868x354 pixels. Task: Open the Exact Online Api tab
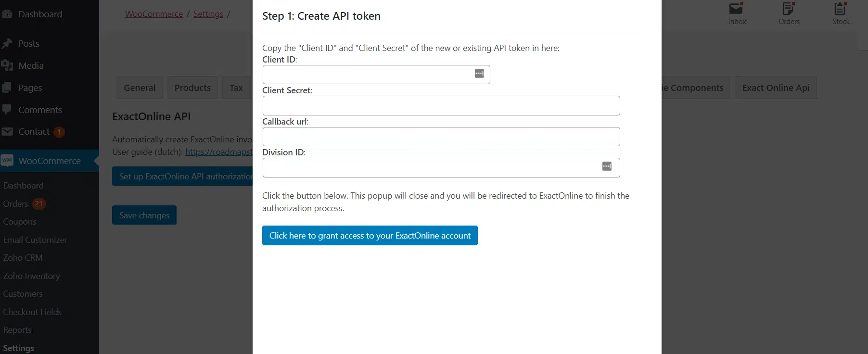[x=776, y=88]
